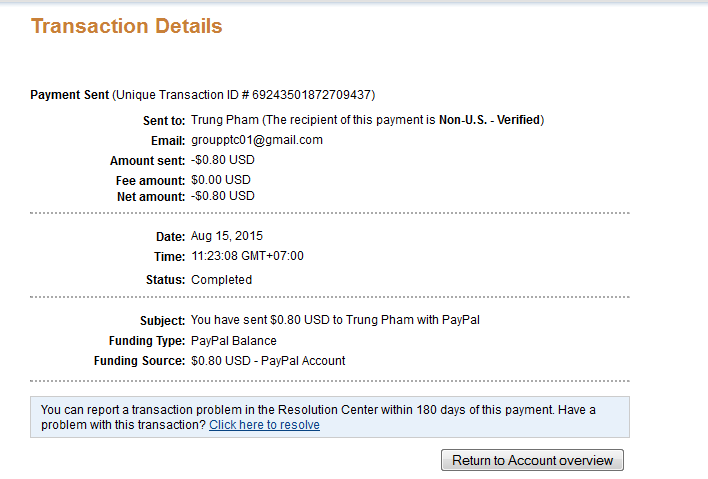
Task: Click the Net amount value
Action: [x=223, y=196]
